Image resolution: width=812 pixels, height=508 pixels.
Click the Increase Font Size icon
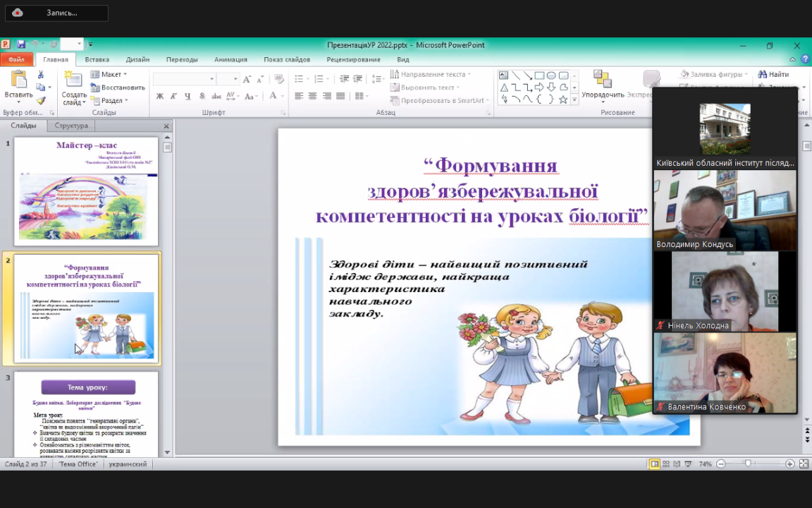(247, 79)
